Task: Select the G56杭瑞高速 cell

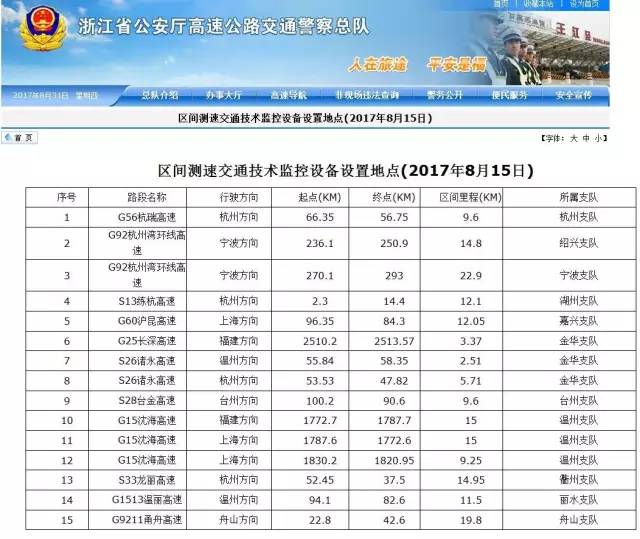Action: point(137,217)
